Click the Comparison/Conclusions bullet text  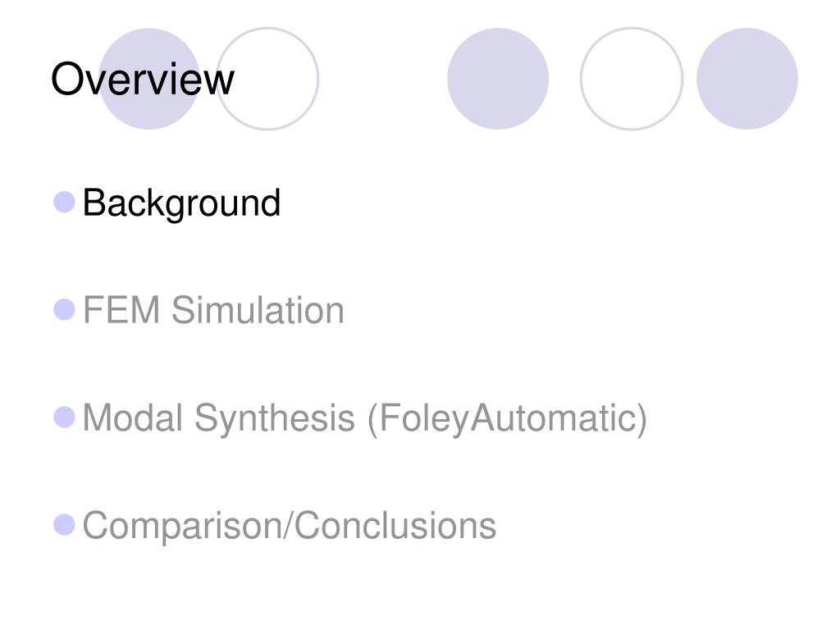pyautogui.click(x=290, y=526)
